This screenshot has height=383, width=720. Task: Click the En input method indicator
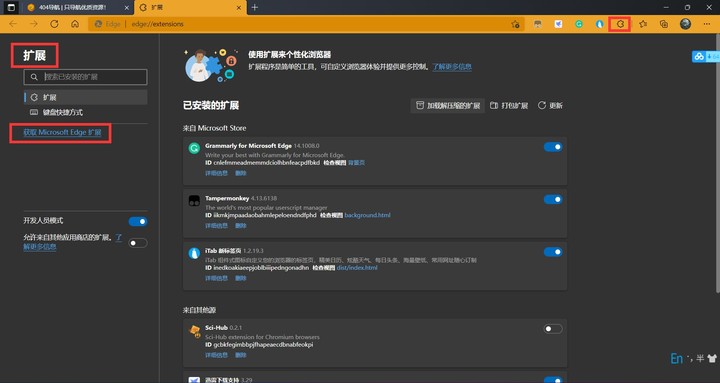pos(676,358)
